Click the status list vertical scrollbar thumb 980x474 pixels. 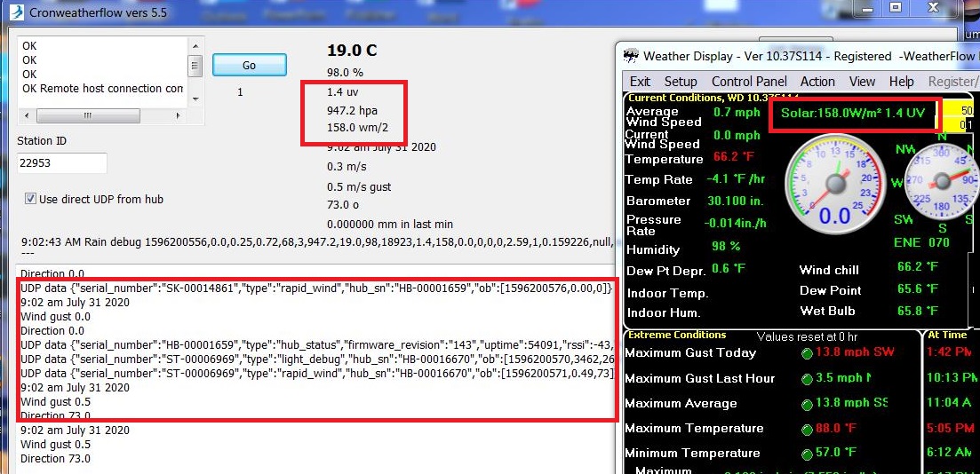pyautogui.click(x=195, y=66)
